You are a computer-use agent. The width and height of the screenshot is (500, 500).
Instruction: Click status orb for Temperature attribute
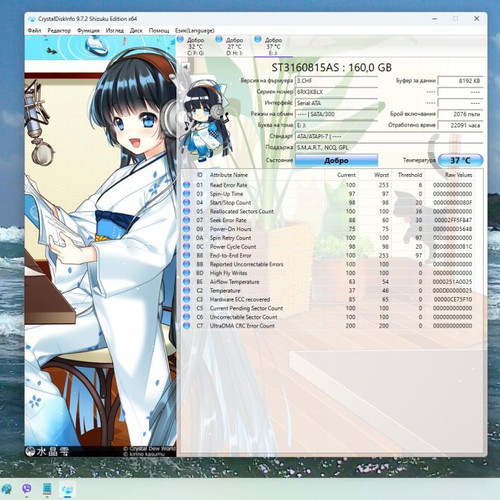click(187, 290)
